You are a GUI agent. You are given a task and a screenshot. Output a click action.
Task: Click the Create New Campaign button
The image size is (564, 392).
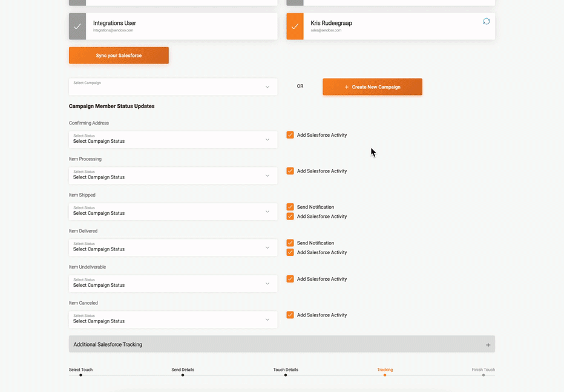(x=372, y=87)
